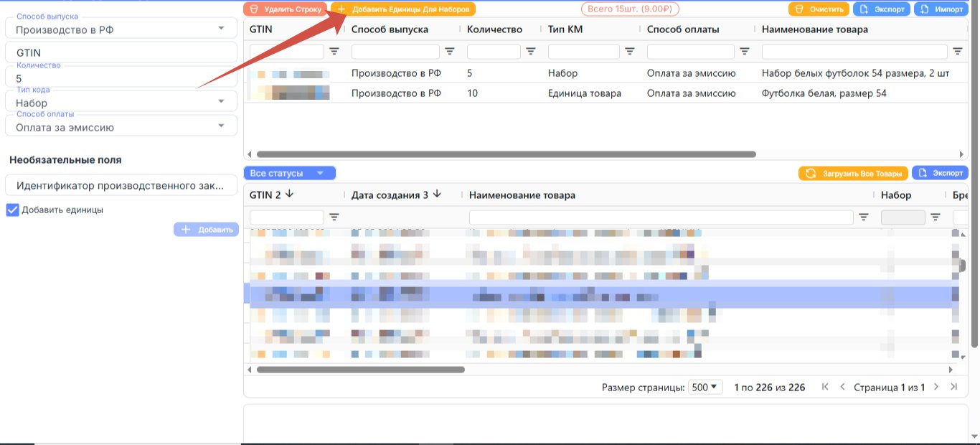The image size is (980, 445).
Task: Click the Количество input field
Action: pos(121,77)
